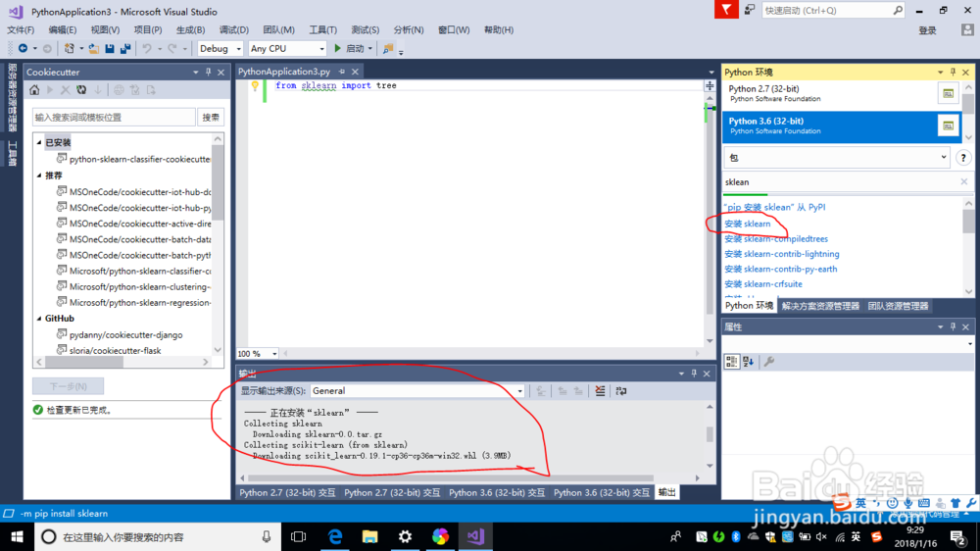Click the Find in Files toolbar icon

point(387,48)
